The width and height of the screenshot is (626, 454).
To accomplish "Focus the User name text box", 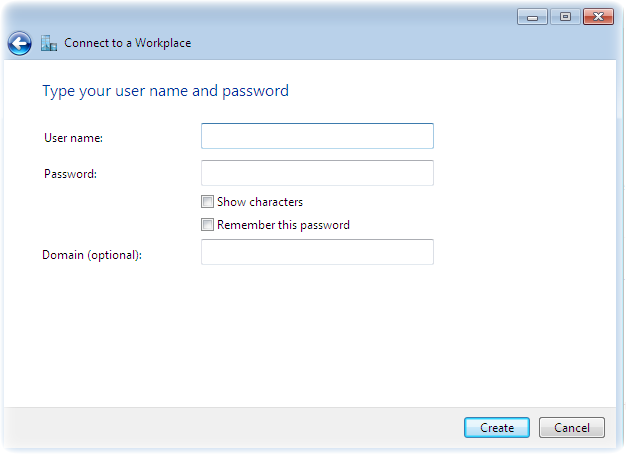I will [x=317, y=136].
